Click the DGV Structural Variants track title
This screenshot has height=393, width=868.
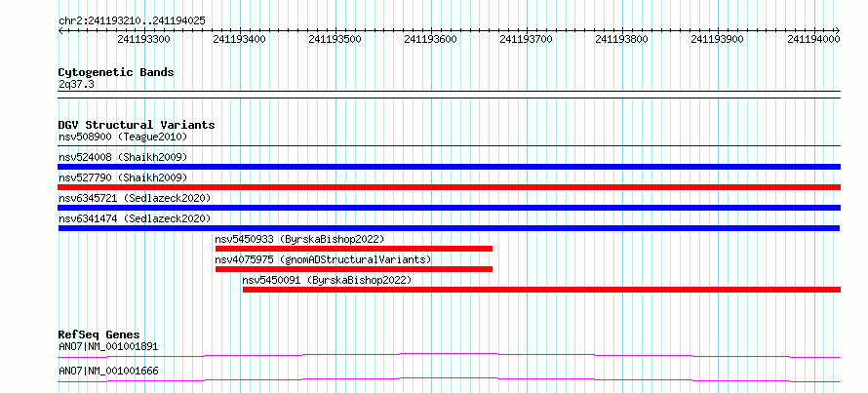tap(137, 125)
